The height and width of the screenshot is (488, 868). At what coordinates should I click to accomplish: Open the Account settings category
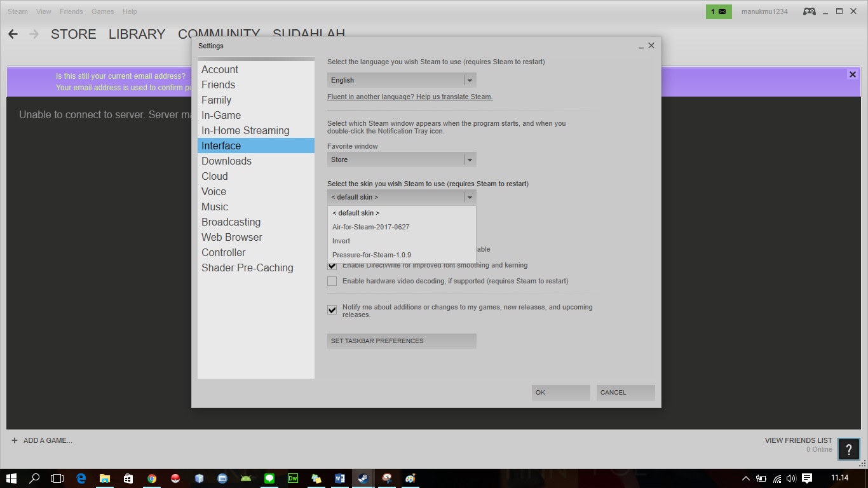pos(256,69)
